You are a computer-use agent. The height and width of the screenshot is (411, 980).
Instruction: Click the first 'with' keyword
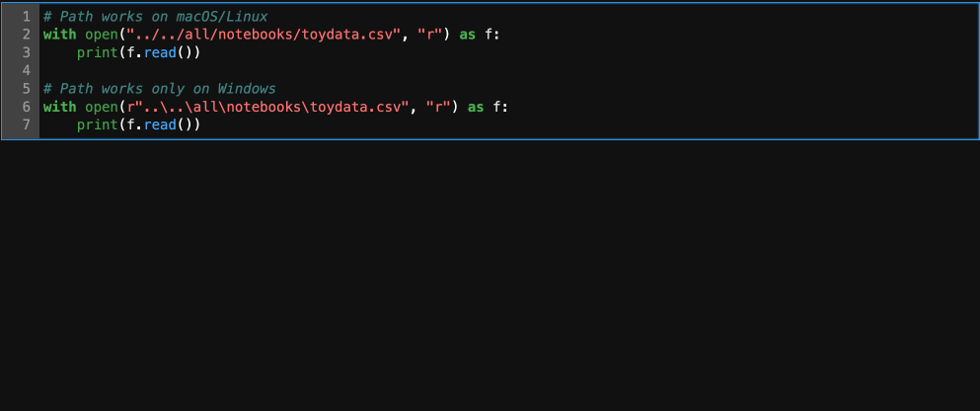point(59,35)
